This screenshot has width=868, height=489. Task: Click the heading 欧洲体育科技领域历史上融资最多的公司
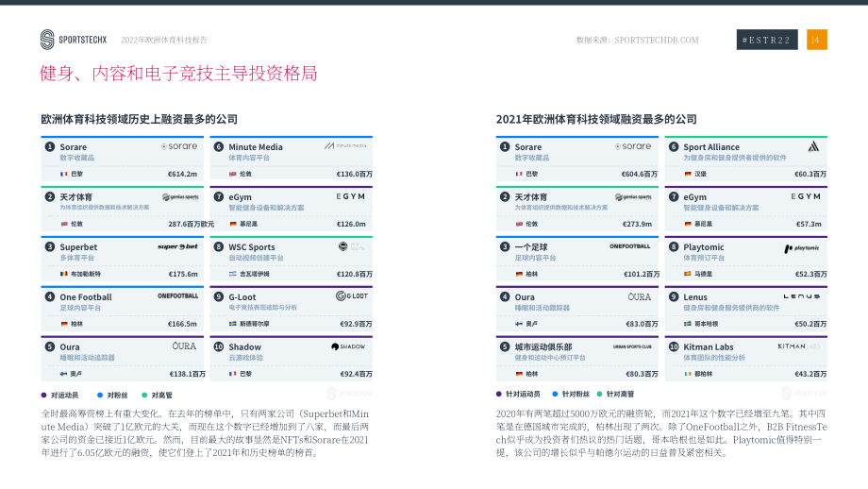(x=139, y=119)
